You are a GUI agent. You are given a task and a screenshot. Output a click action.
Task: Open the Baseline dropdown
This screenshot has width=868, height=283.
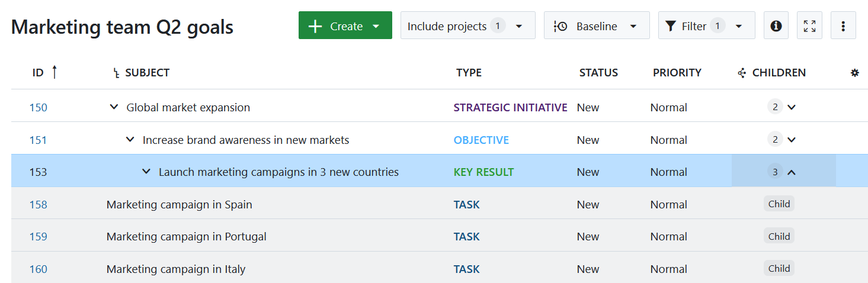click(x=596, y=26)
